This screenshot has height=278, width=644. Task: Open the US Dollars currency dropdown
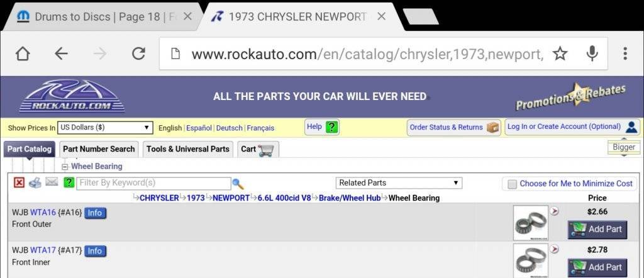click(105, 128)
